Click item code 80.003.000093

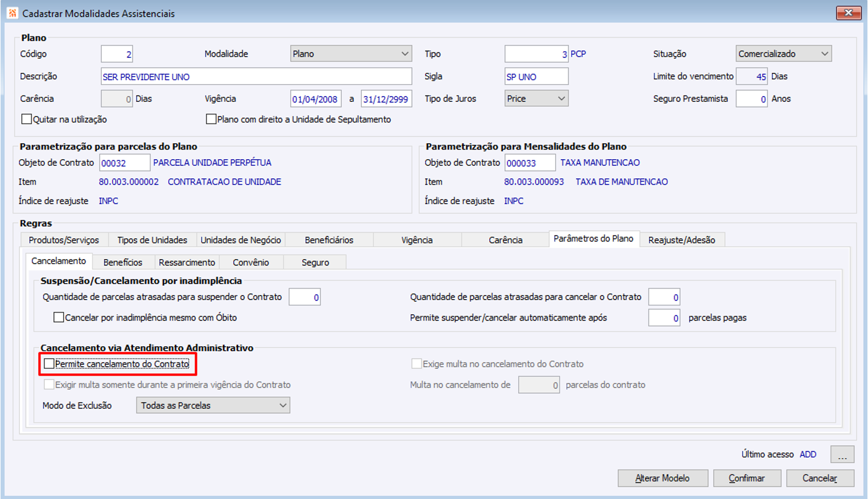pos(534,182)
